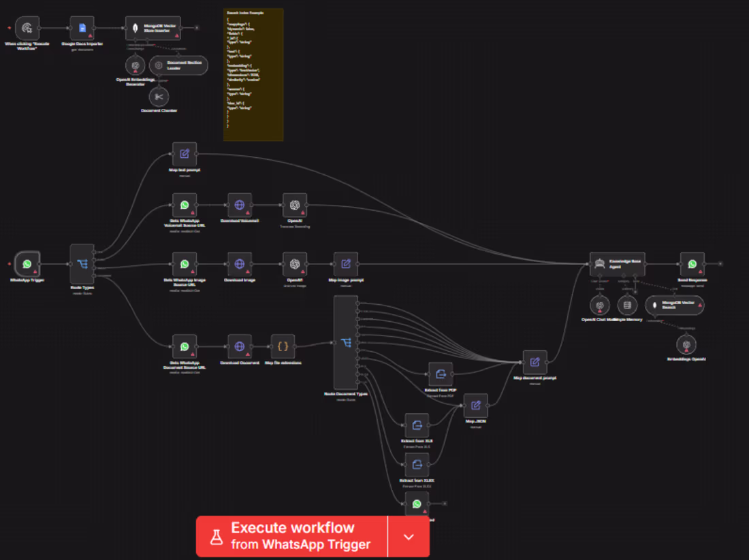Open the Map JSON edit node
Image resolution: width=749 pixels, height=560 pixels.
pyautogui.click(x=476, y=406)
